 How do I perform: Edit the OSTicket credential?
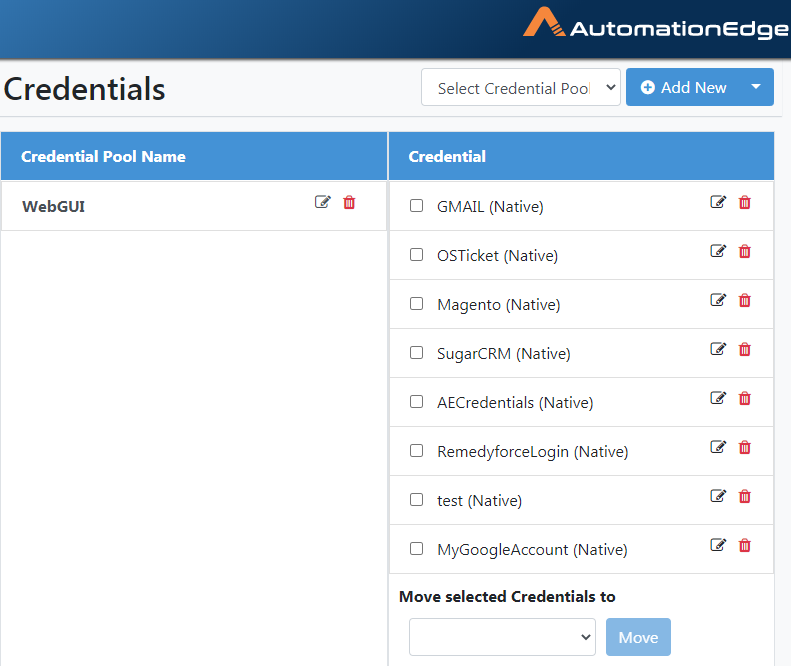tap(718, 251)
